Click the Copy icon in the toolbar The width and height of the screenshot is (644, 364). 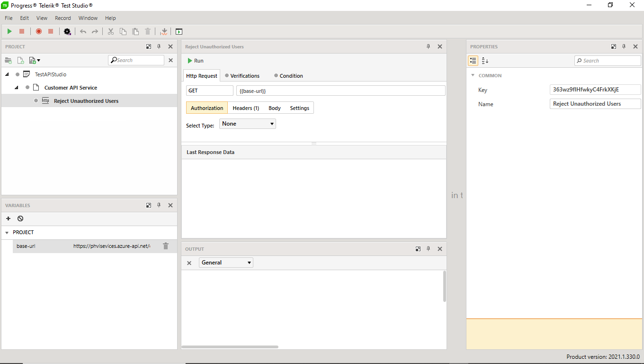point(123,31)
